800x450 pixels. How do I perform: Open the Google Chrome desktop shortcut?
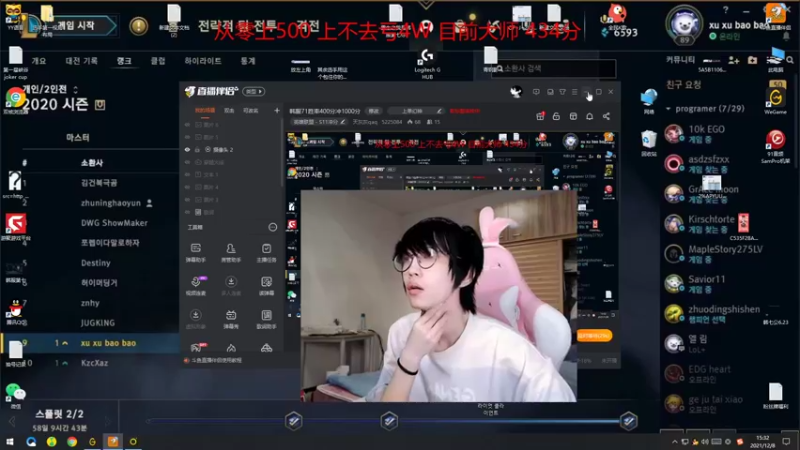pyautogui.click(x=15, y=98)
